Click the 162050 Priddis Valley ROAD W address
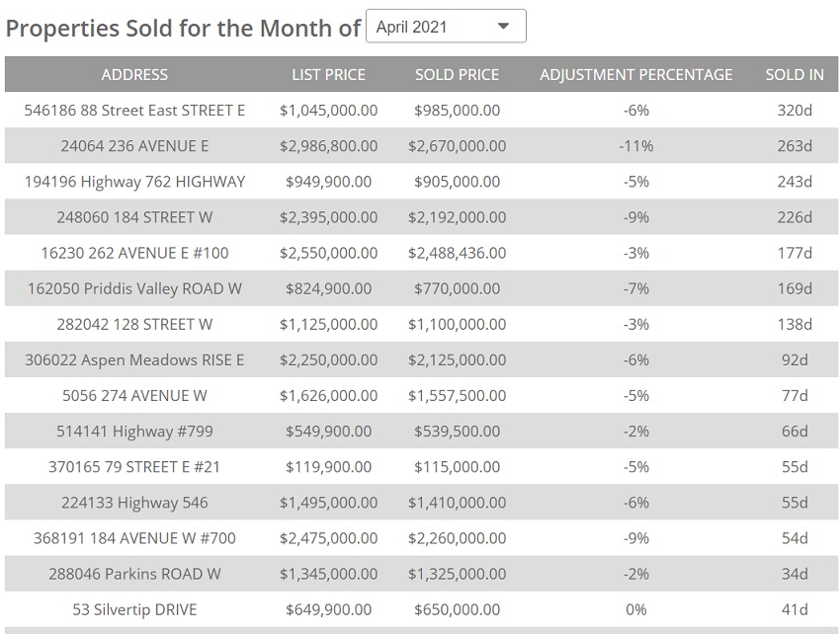 pos(134,289)
